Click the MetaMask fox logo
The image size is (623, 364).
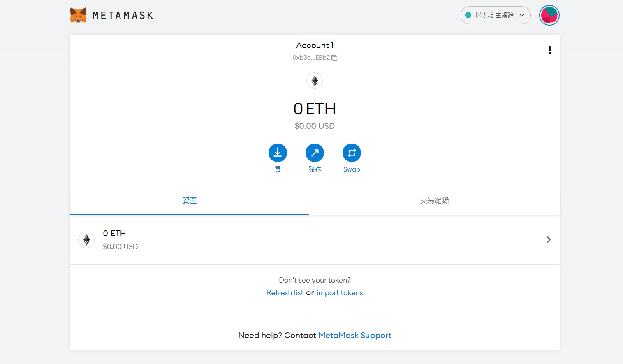point(78,15)
